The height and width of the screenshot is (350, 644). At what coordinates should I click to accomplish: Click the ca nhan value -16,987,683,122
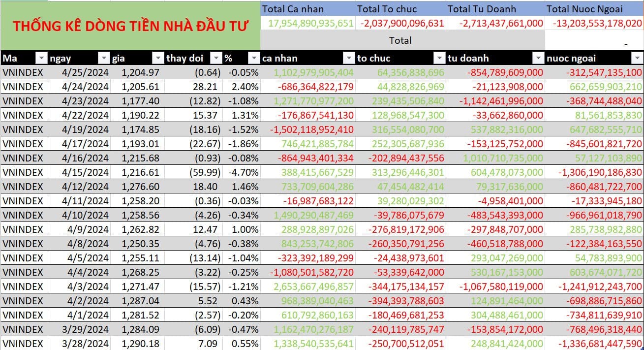click(x=318, y=201)
